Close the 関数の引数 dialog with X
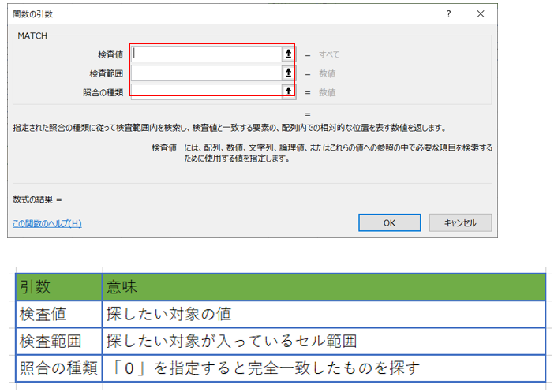 [481, 14]
